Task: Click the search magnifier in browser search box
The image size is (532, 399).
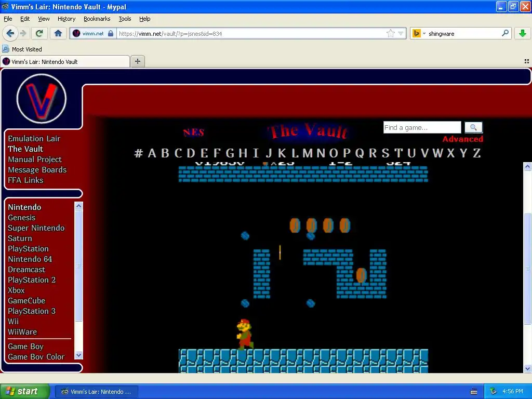Action: pyautogui.click(x=505, y=33)
